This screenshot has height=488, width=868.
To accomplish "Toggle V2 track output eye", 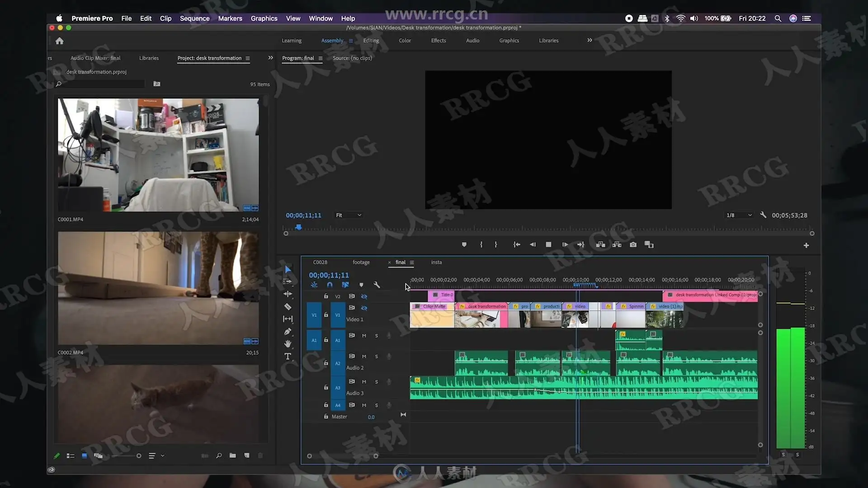I will [x=364, y=296].
